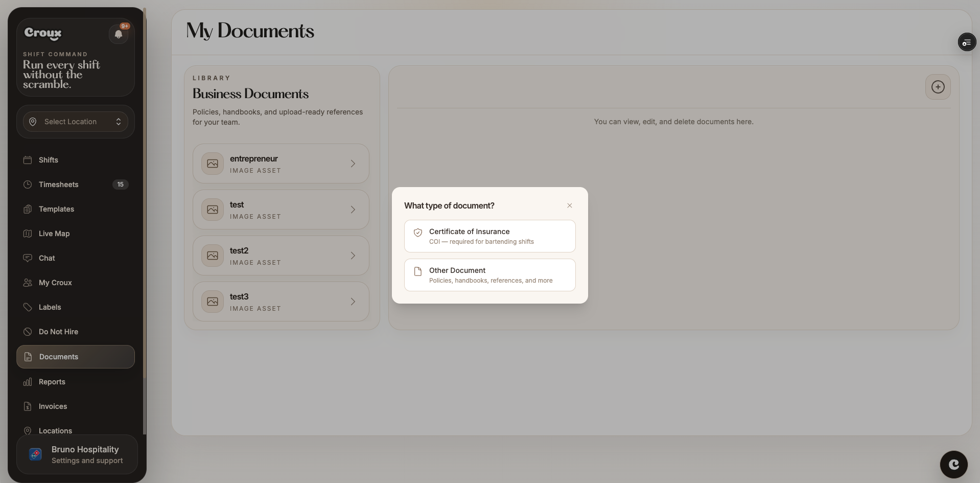Open the floating checklist panel icon

pos(967,42)
